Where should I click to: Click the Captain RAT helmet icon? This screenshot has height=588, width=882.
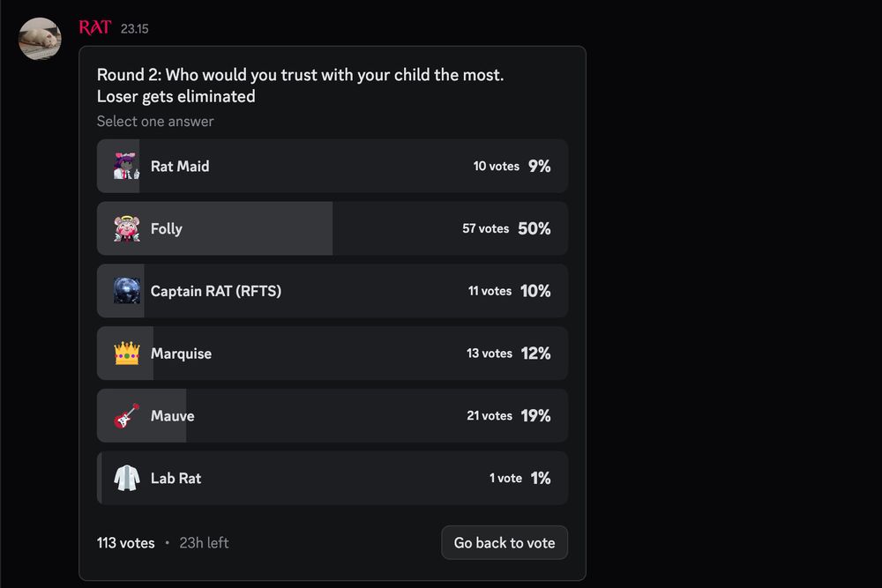click(126, 291)
